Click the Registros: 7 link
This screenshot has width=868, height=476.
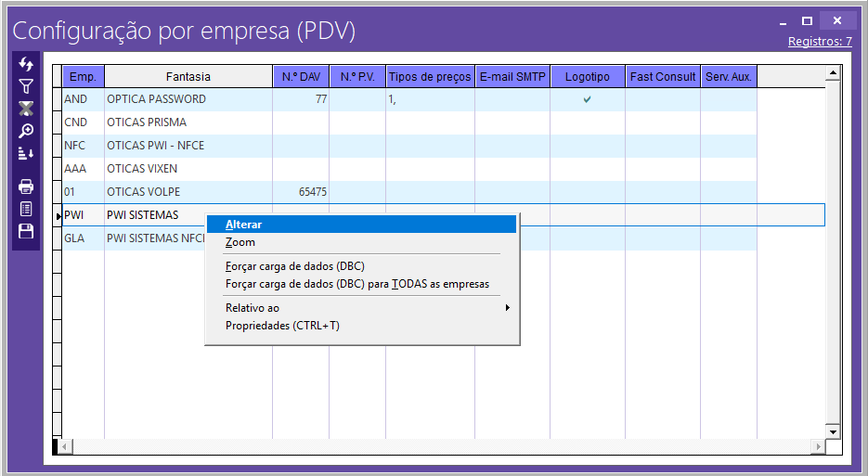[x=820, y=42]
